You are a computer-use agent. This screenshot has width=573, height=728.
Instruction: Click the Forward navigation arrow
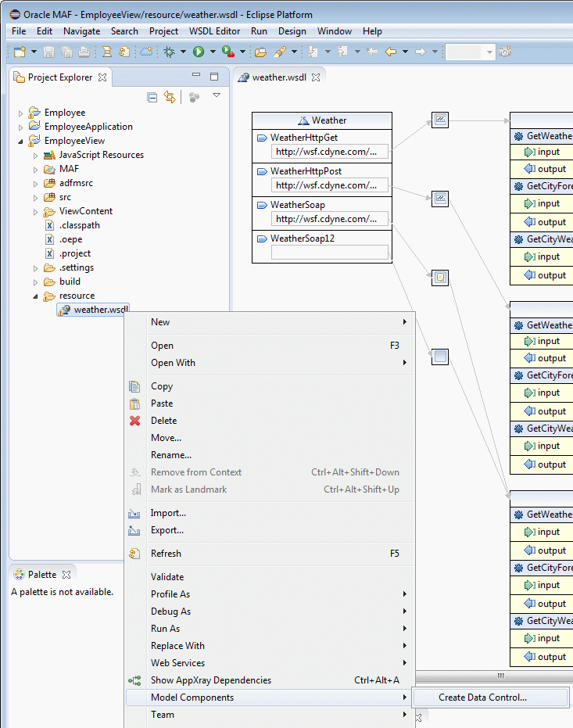point(421,52)
